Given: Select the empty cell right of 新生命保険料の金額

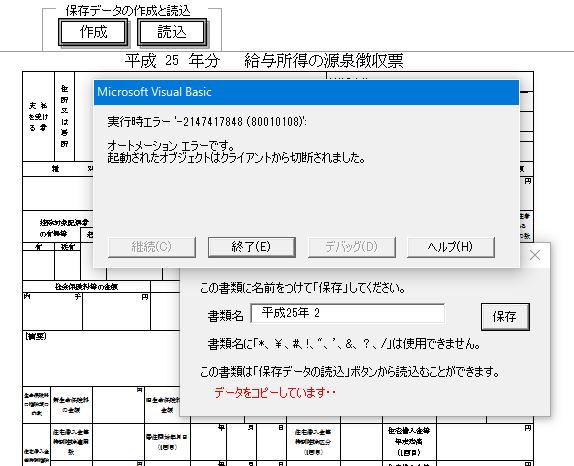Looking at the screenshot, I should click(x=118, y=405).
